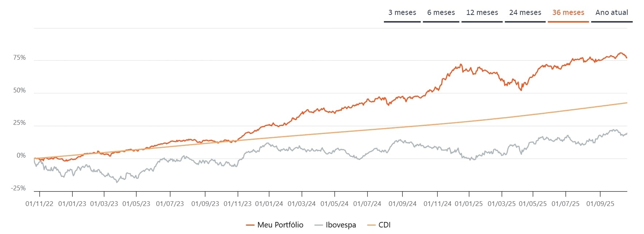Click the 01/03/25 date axis label
The image size is (644, 234).
(x=502, y=204)
